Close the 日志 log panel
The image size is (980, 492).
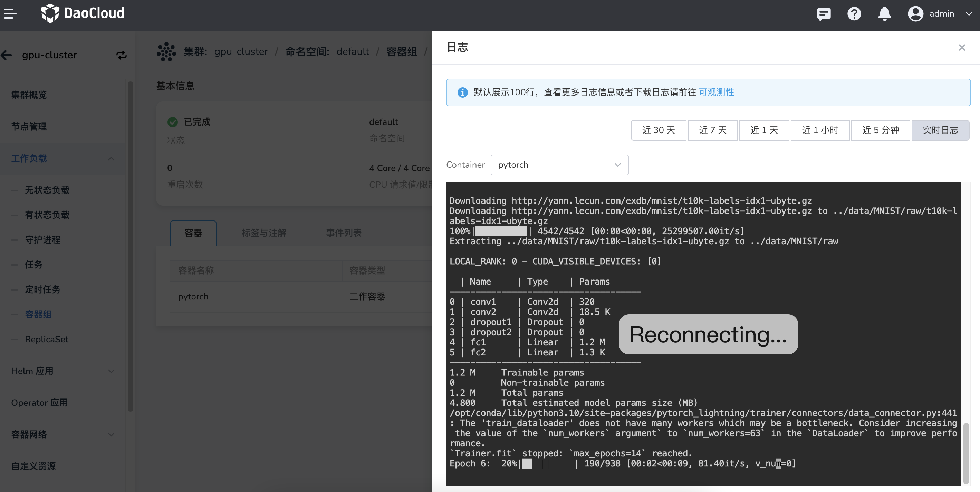[961, 48]
